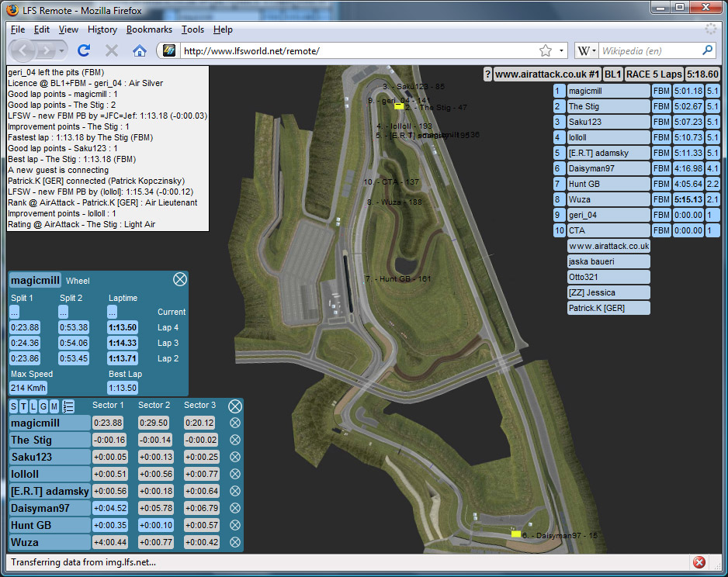Bookmark this page with the star icon

546,50
